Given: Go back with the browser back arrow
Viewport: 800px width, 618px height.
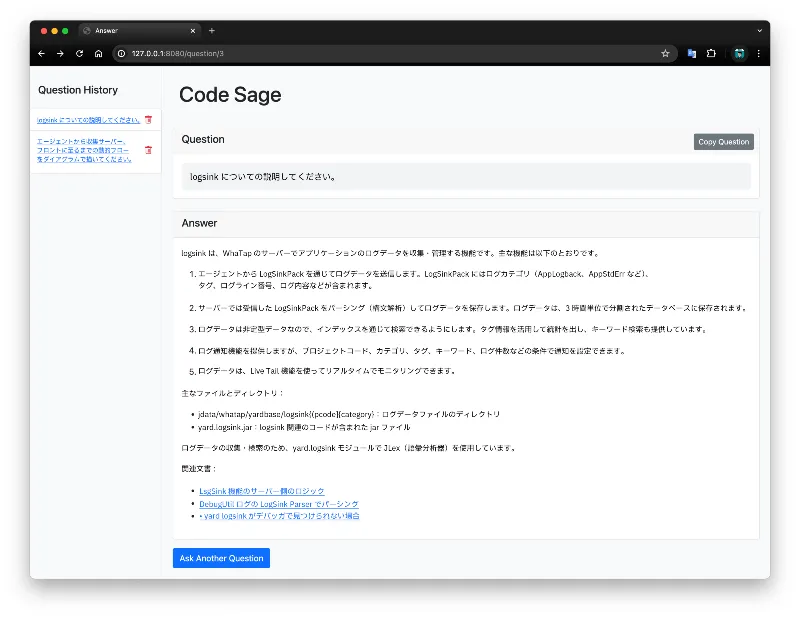Looking at the screenshot, I should click(41, 54).
